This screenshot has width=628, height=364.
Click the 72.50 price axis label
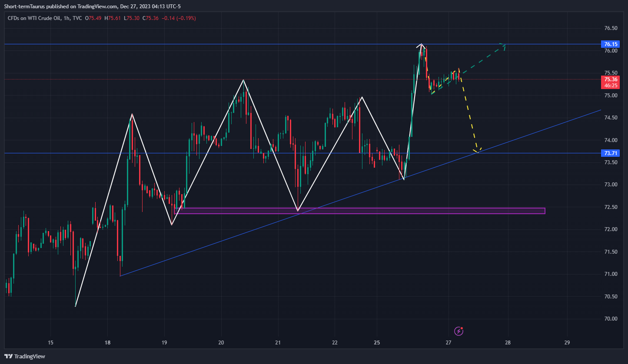(611, 207)
